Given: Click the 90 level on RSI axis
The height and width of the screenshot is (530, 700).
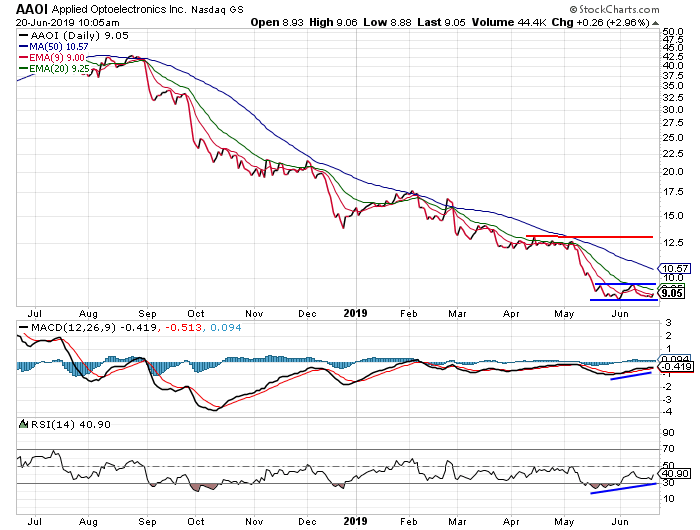Looking at the screenshot, I should click(x=668, y=432).
